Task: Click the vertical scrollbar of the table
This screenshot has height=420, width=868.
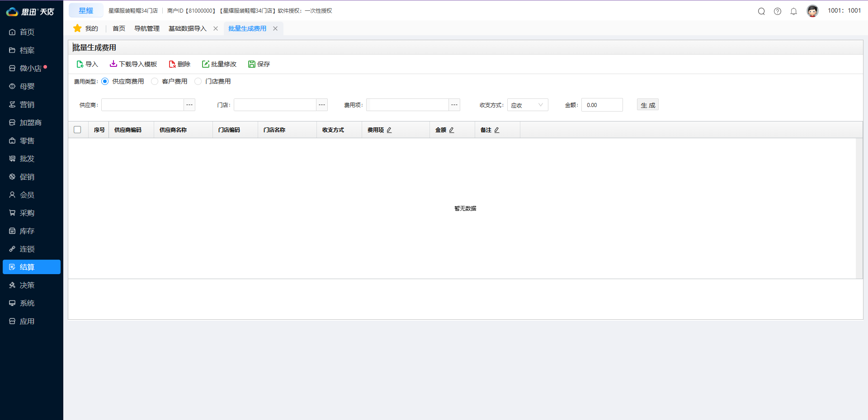Action: coord(859,208)
